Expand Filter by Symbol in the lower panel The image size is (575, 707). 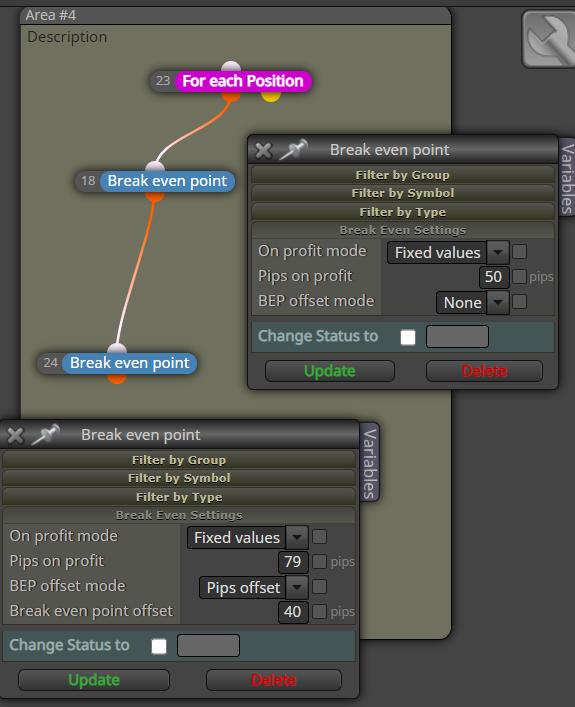coord(179,478)
